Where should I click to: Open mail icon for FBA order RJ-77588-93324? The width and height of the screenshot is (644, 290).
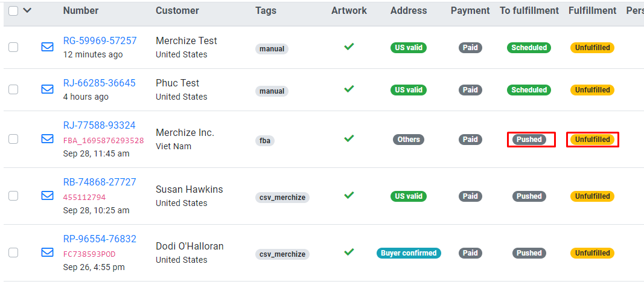click(x=47, y=139)
